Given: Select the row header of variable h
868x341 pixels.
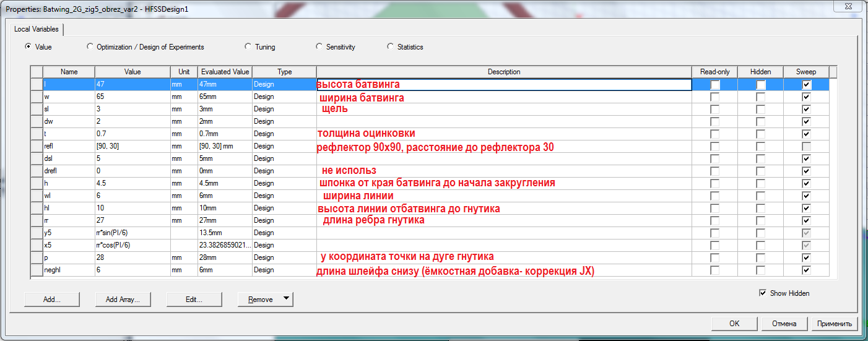Looking at the screenshot, I should 37,183.
